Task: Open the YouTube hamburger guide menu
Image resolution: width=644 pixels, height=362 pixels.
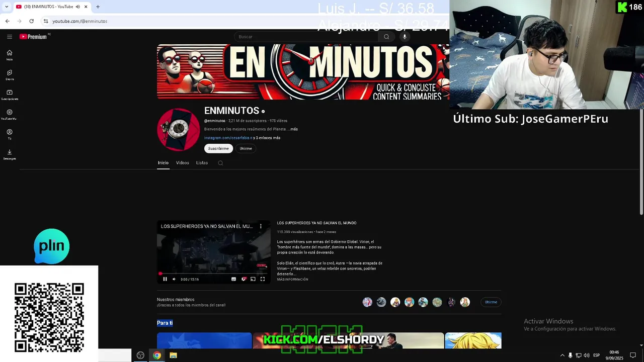Action: coord(10,37)
